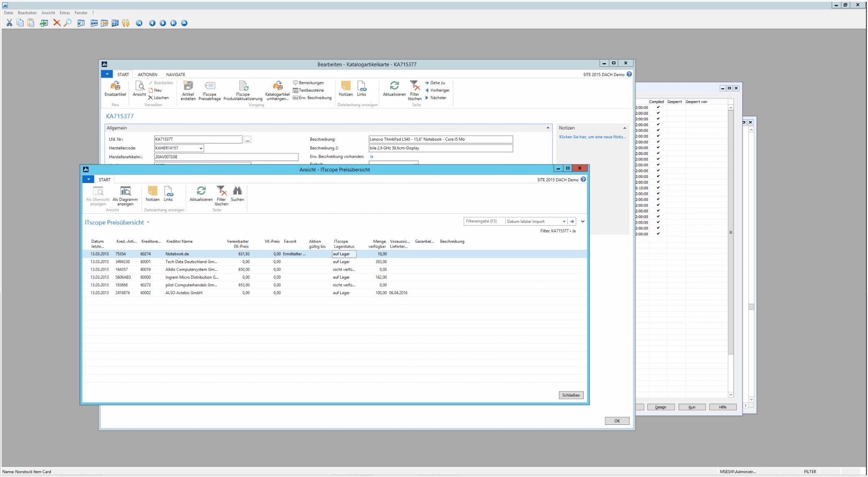Click Ansicht icon in Katalogartikelkarte ribbon
Screen dimensions: 868x477
[x=139, y=89]
